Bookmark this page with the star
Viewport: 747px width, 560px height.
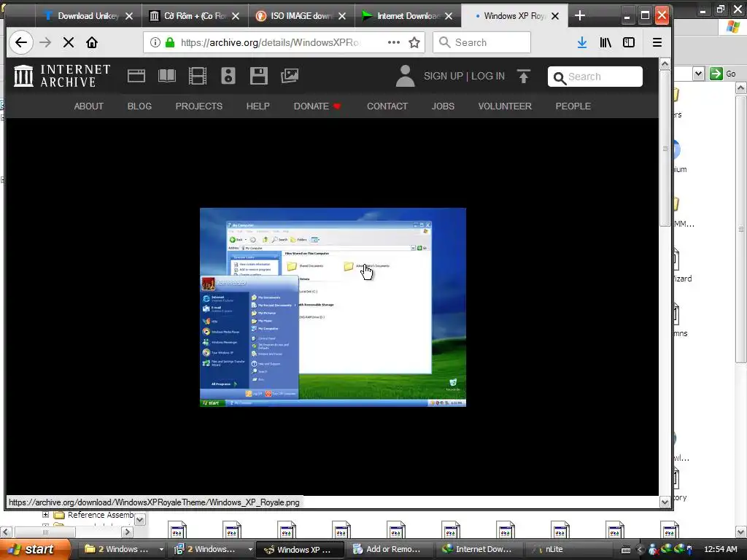tap(414, 42)
